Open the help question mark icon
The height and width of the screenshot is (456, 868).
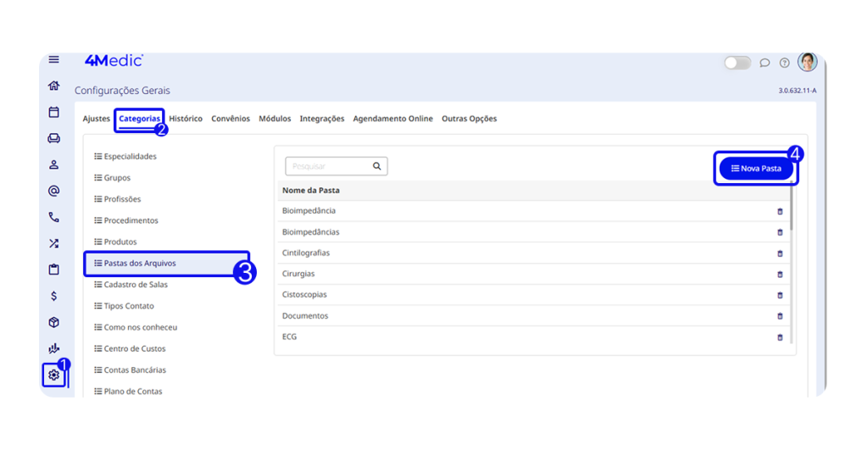pyautogui.click(x=784, y=63)
